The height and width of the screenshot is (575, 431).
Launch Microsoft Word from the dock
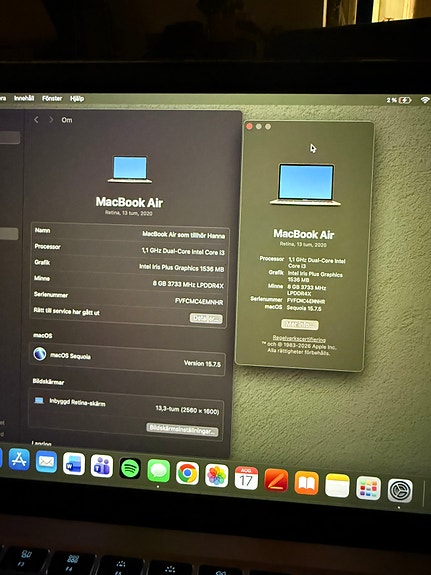pyautogui.click(x=74, y=464)
